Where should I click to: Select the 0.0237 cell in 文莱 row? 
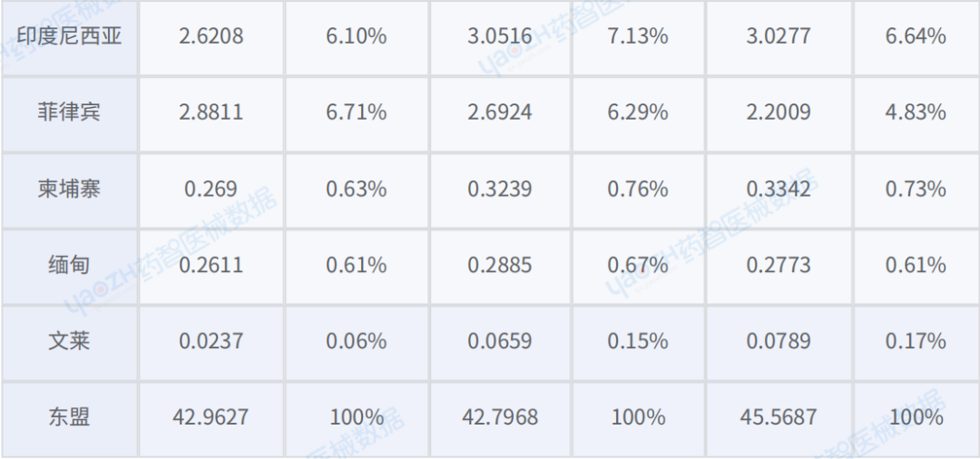click(x=211, y=341)
